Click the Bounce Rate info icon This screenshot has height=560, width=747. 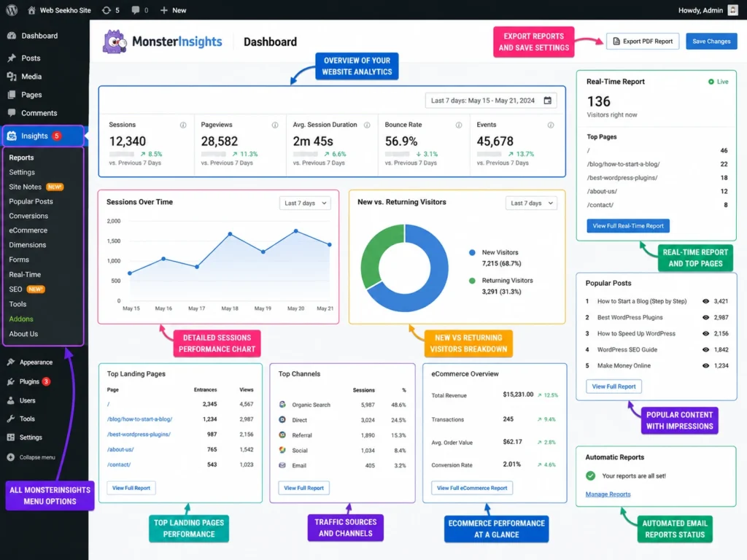(459, 125)
